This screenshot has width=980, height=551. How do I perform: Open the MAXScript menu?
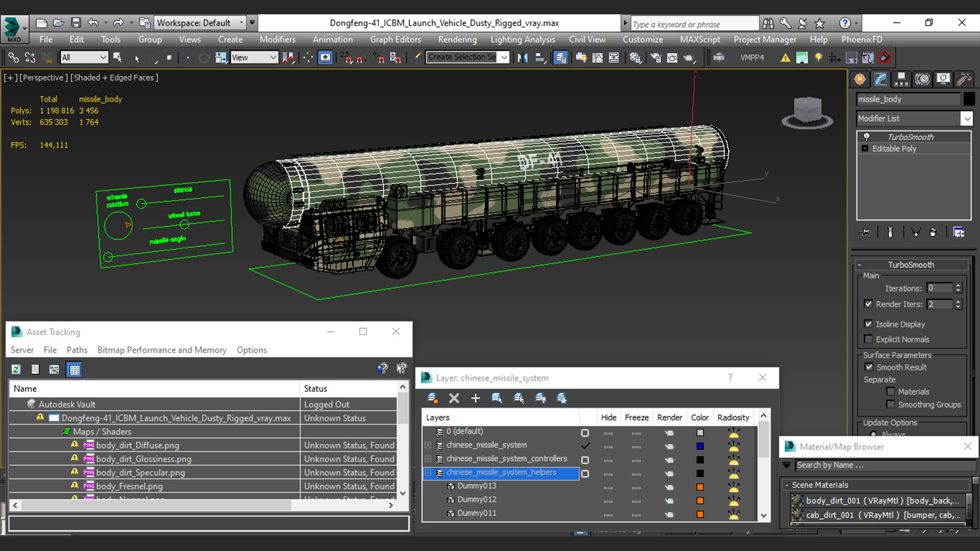[700, 39]
